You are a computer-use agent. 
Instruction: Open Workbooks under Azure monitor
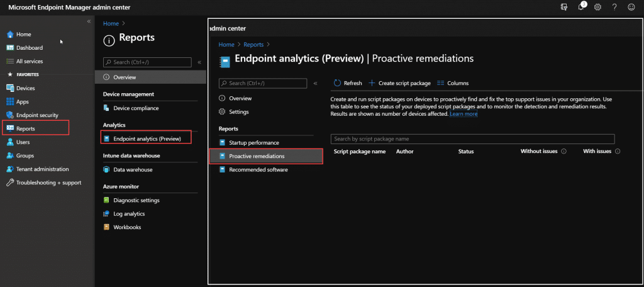click(x=127, y=227)
